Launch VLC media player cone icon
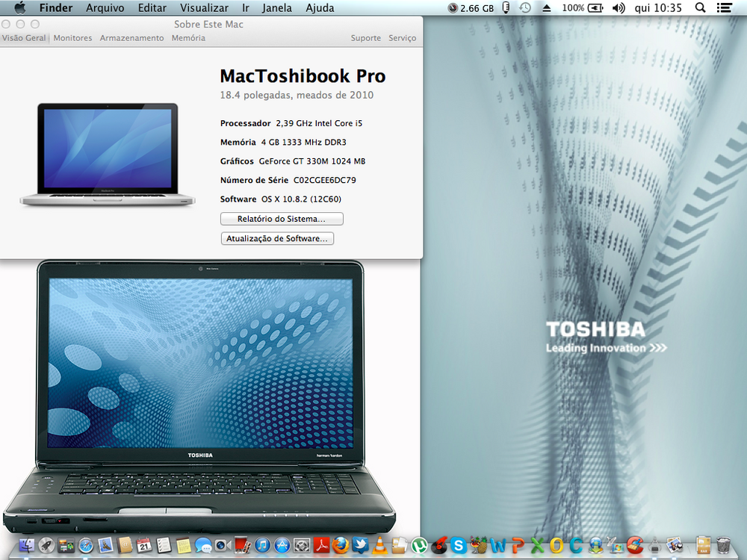Screen dimensions: 747x560 click(x=380, y=546)
